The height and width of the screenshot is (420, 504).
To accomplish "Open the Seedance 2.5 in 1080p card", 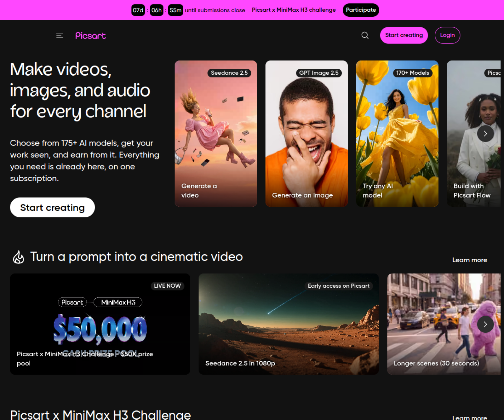I will [289, 324].
